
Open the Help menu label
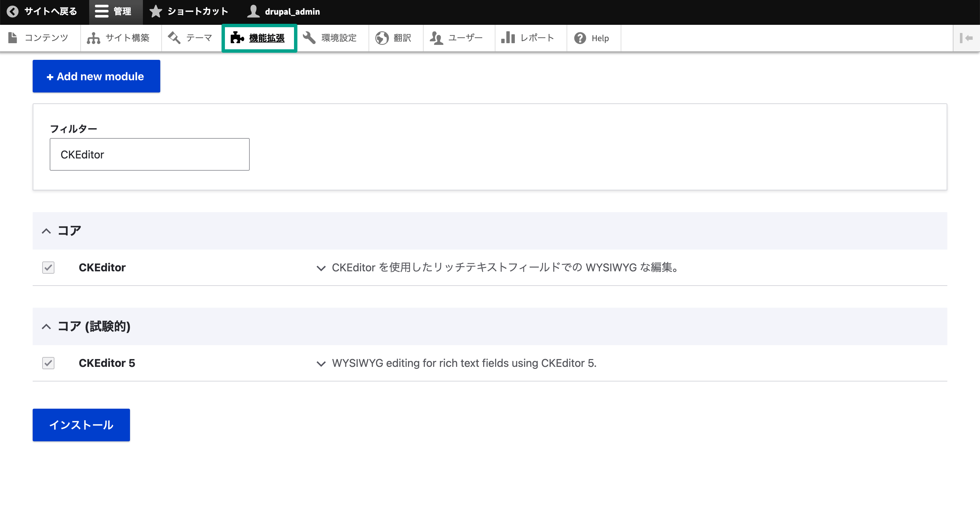pos(600,38)
